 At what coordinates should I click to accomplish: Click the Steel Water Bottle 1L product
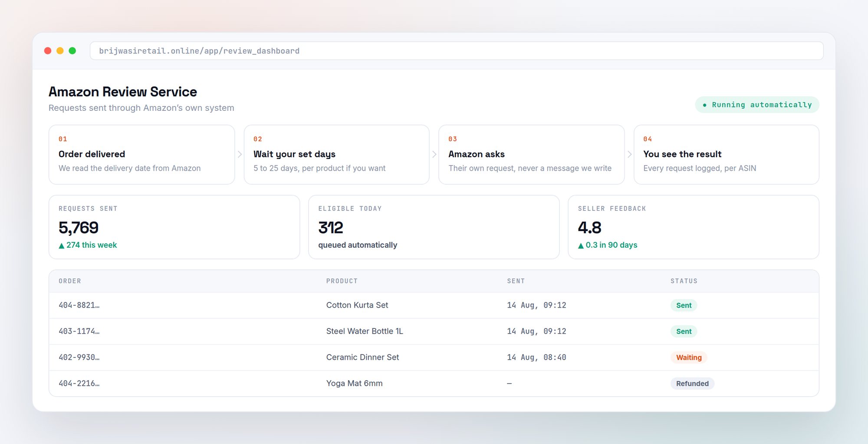pos(365,331)
